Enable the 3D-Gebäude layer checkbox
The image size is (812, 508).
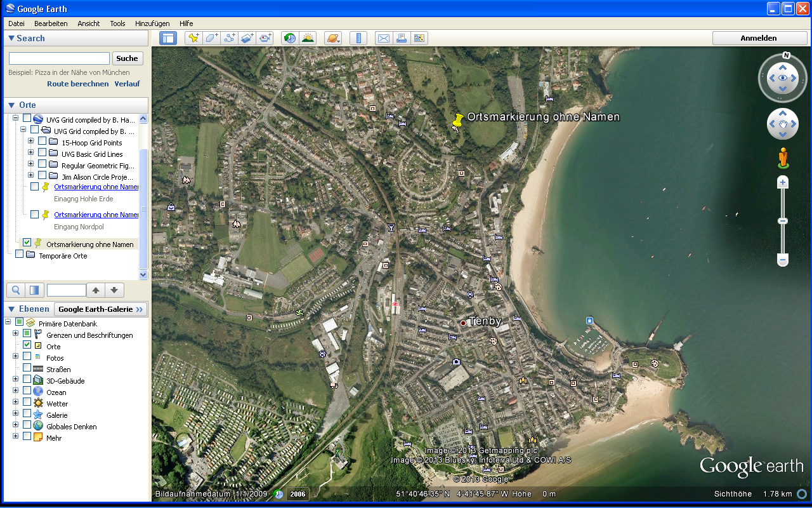(27, 379)
